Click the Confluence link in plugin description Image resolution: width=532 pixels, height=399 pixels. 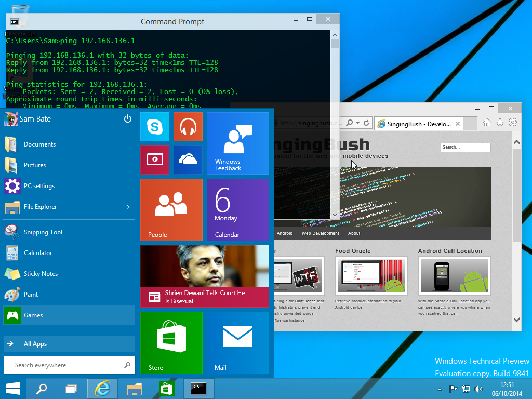(x=305, y=301)
